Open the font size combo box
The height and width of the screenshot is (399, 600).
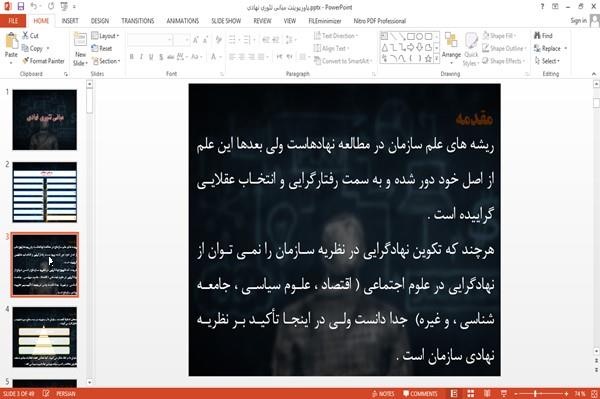pos(181,40)
